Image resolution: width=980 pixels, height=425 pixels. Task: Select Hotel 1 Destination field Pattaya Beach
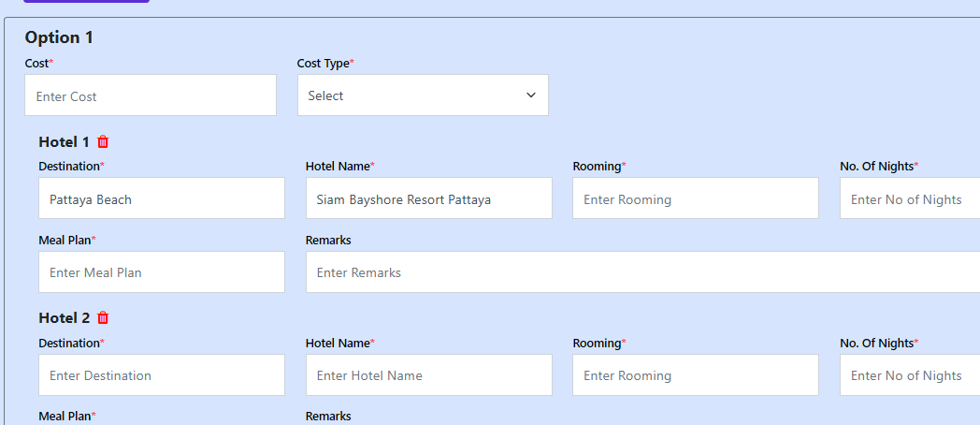(x=162, y=198)
